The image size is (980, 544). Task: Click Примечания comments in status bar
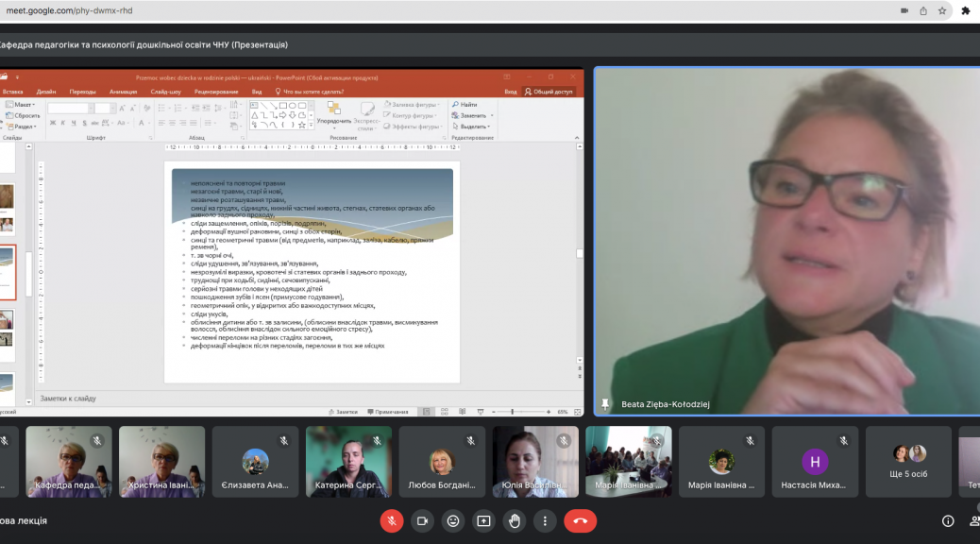click(x=387, y=412)
